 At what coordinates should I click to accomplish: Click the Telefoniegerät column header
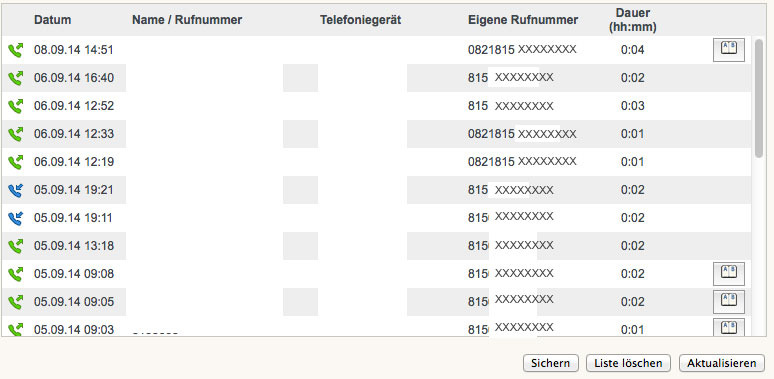point(360,20)
